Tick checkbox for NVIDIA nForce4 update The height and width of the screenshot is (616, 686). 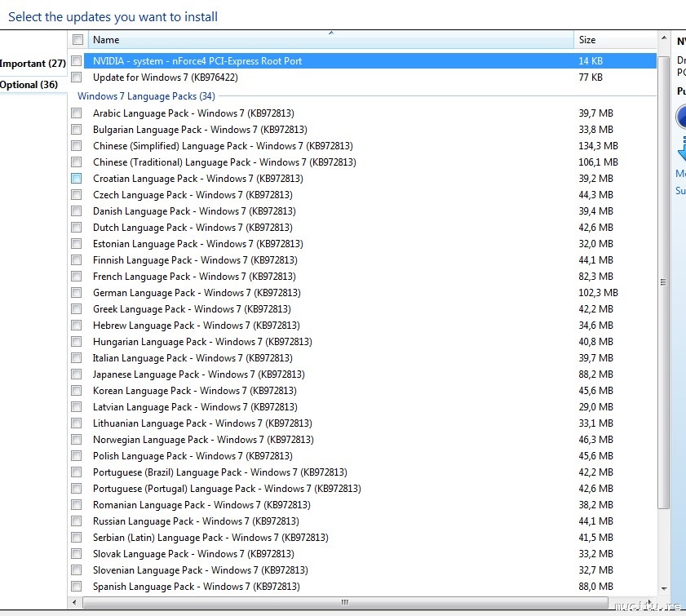coord(77,61)
